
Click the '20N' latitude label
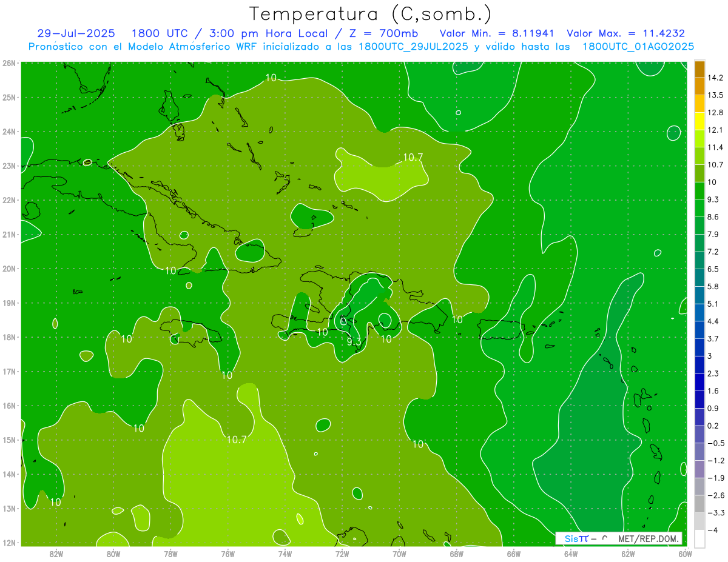9,269
